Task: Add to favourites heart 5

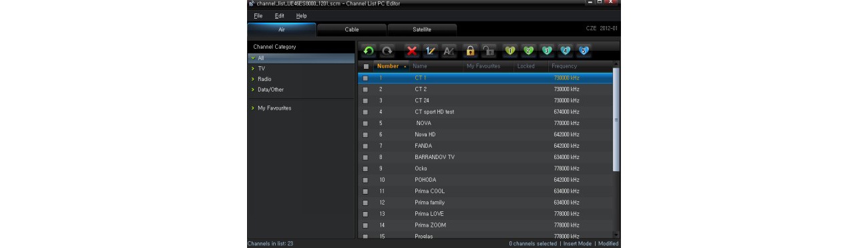Action: tap(584, 51)
